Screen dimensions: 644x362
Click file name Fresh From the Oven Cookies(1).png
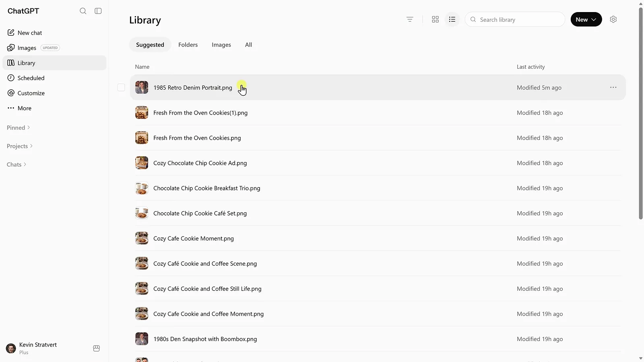200,113
